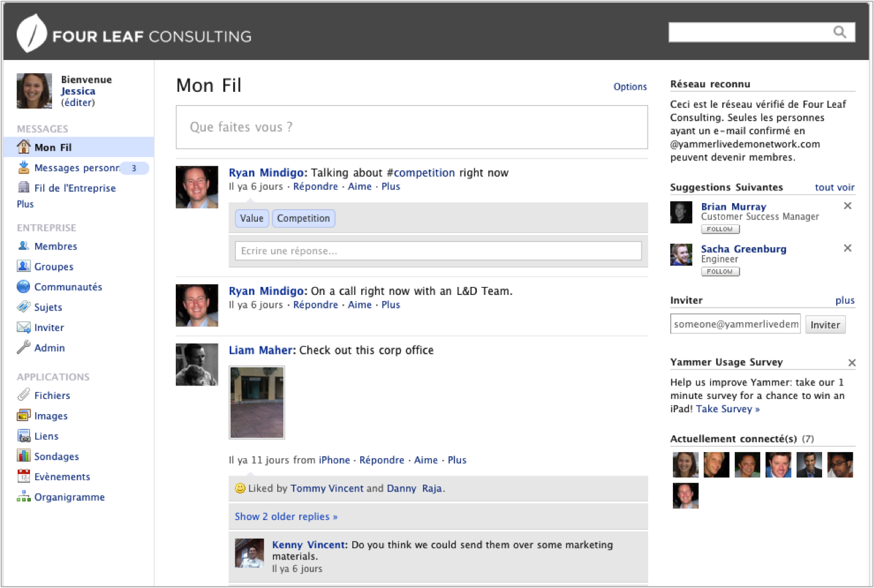This screenshot has height=588, width=874.
Task: Open the Sondages application
Action: (57, 456)
